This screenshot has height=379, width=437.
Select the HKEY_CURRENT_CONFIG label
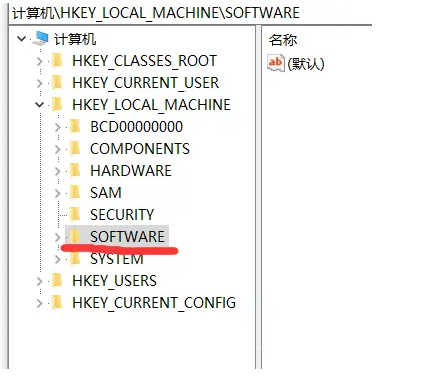[154, 303]
